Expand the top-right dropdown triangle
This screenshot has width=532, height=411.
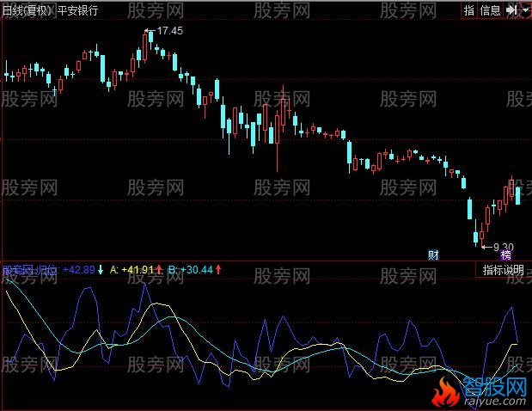(526, 10)
